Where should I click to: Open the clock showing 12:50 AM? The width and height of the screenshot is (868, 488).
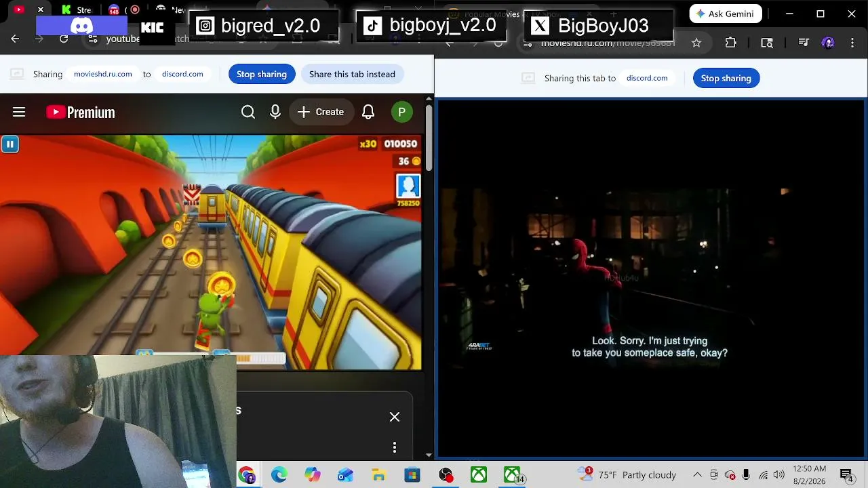tap(809, 475)
